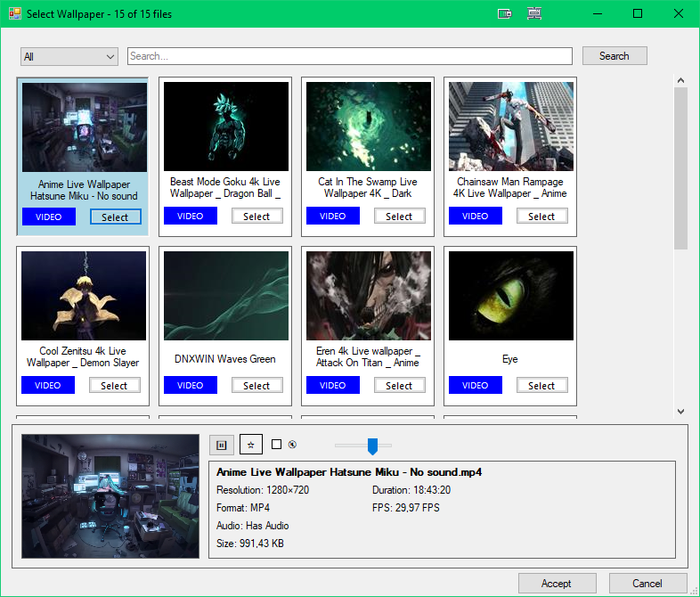Click VIDEO tag on Cat In The Swamp card
700x597 pixels.
[332, 216]
